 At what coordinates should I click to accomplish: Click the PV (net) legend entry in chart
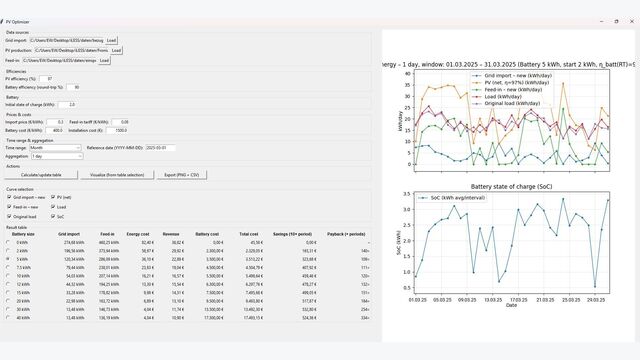[510, 83]
